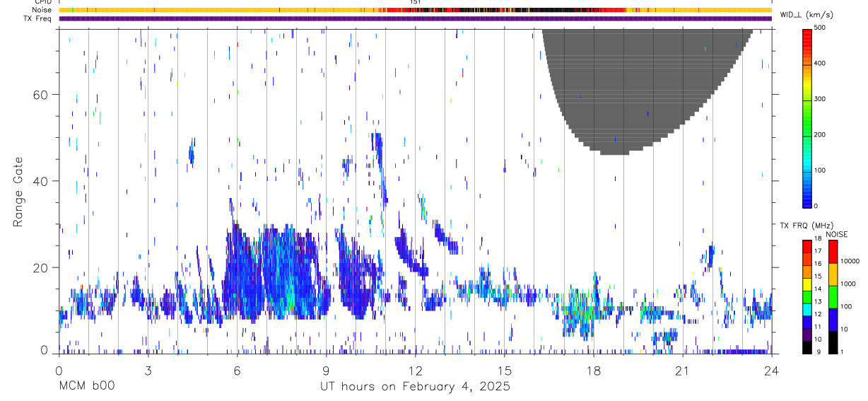Click the '500' tick on width colorbar
This screenshot has height=401, width=868.
tap(821, 28)
